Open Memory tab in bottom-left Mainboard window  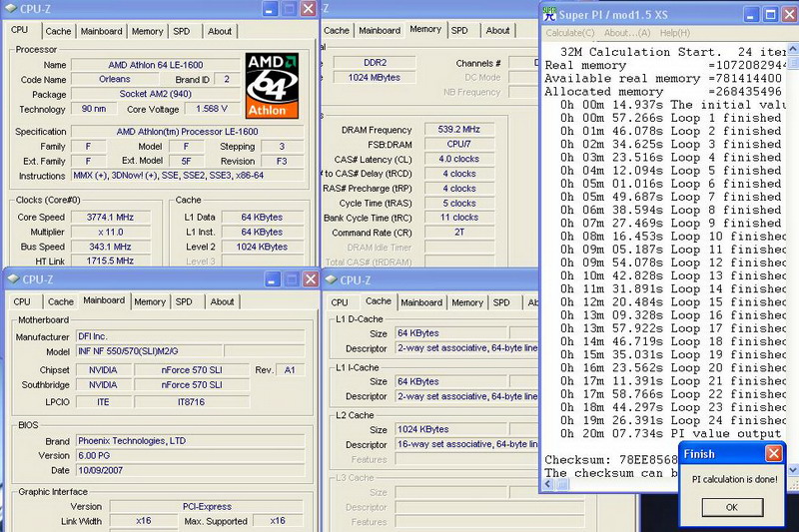150,301
